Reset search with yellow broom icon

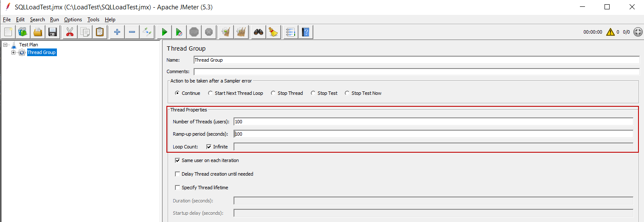click(273, 32)
